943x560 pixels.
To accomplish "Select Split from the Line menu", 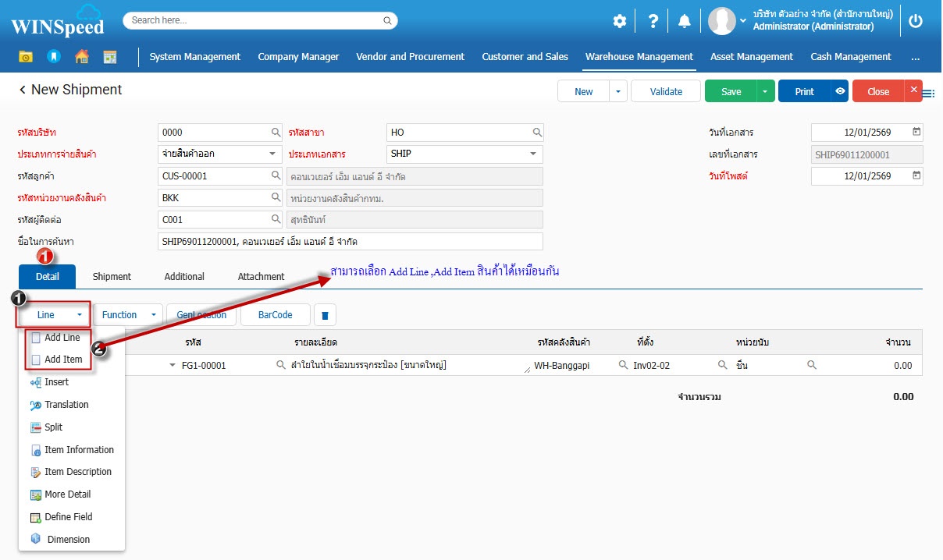I will 53,427.
